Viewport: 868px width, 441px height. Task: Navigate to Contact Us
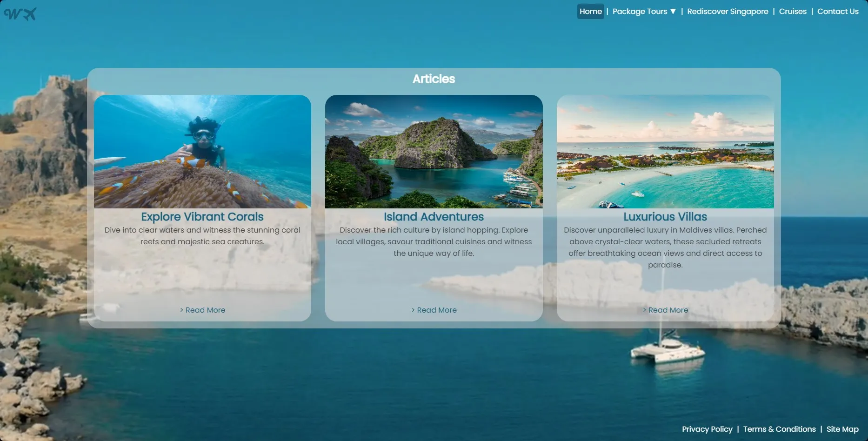[x=838, y=12]
